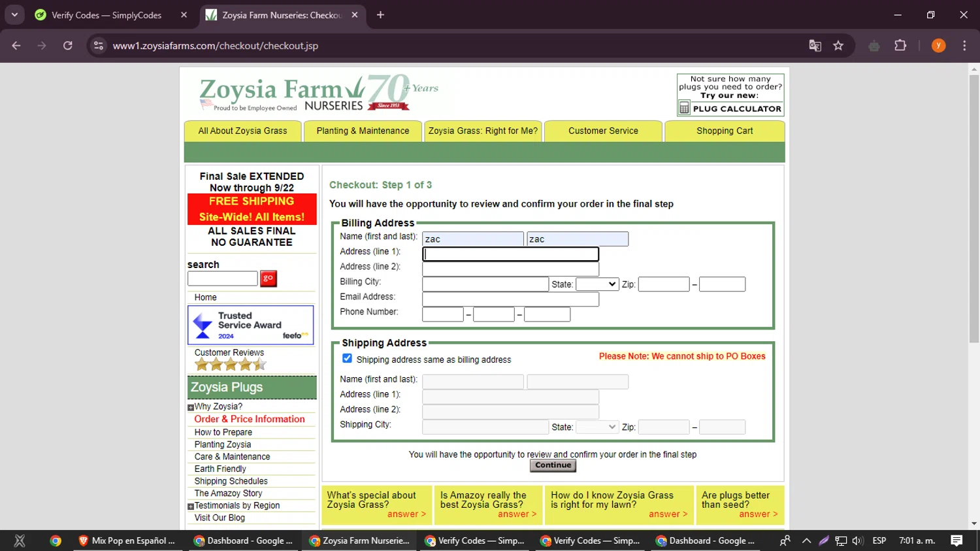Open How to Prepare link
Screen dimensions: 980x551
pyautogui.click(x=223, y=432)
